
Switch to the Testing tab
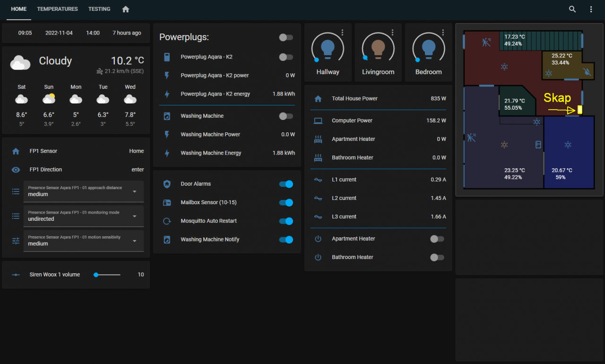99,9
